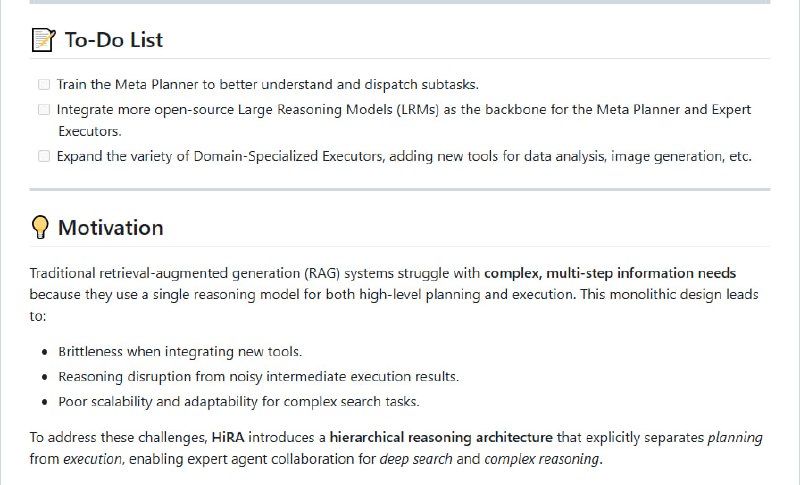This screenshot has width=800, height=485.
Task: Check the Train the Meta Planner checkbox
Action: [x=44, y=85]
